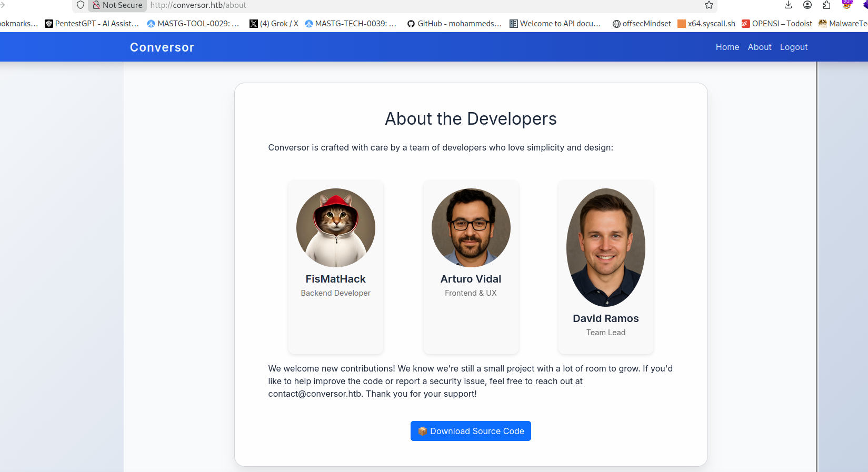Open the PentestGPT bookmark
This screenshot has width=868, height=472.
point(92,24)
